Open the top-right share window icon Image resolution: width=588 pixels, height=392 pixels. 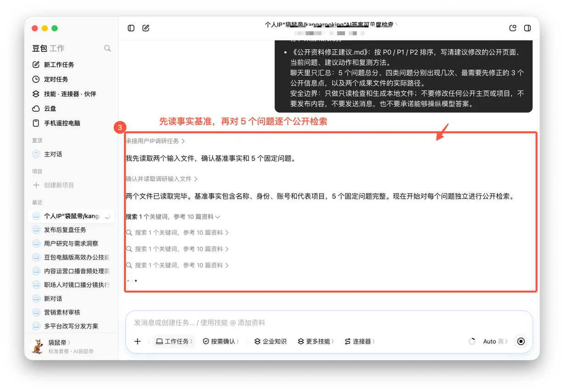click(513, 28)
